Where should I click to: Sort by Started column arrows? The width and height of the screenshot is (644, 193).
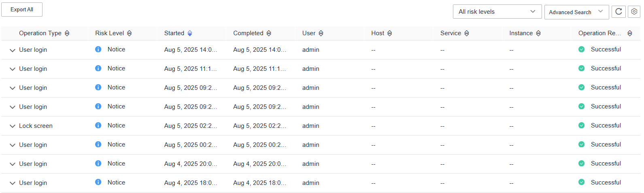190,33
